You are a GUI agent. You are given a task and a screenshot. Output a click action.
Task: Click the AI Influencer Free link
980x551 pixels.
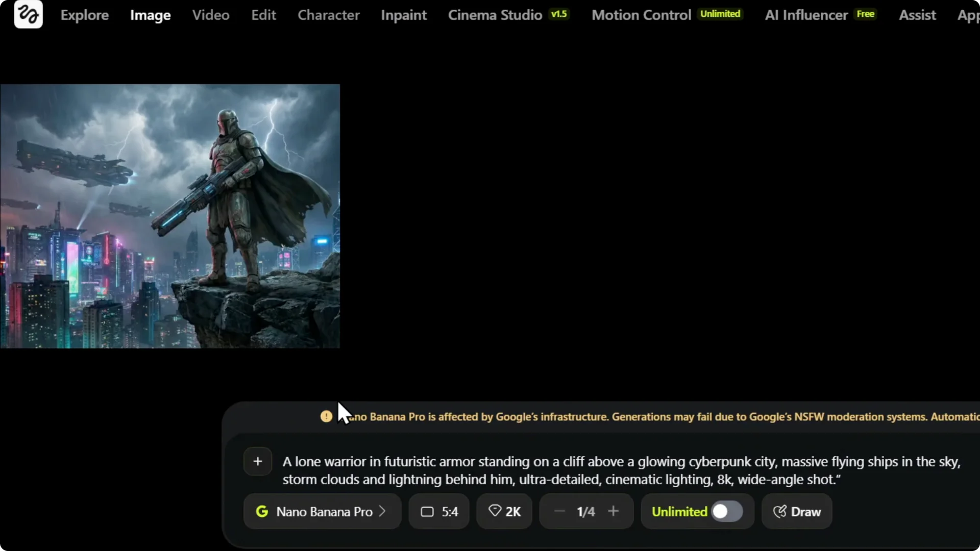pyautogui.click(x=805, y=15)
